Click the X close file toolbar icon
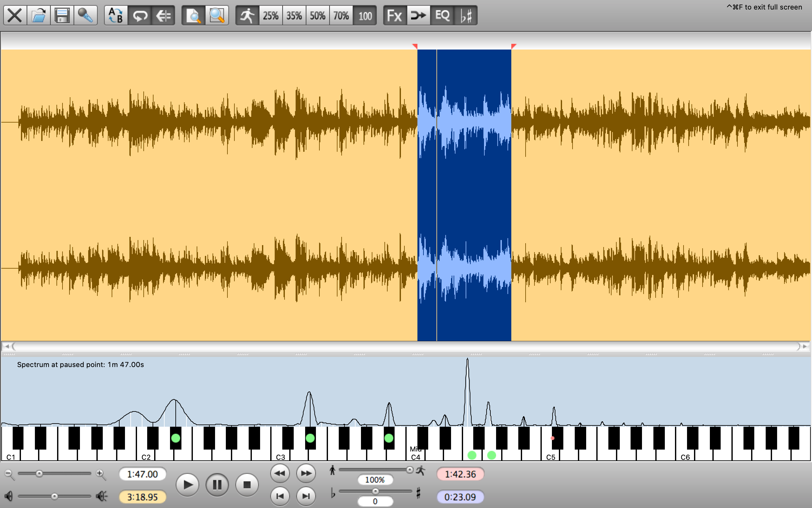The width and height of the screenshot is (812, 508). 15,16
